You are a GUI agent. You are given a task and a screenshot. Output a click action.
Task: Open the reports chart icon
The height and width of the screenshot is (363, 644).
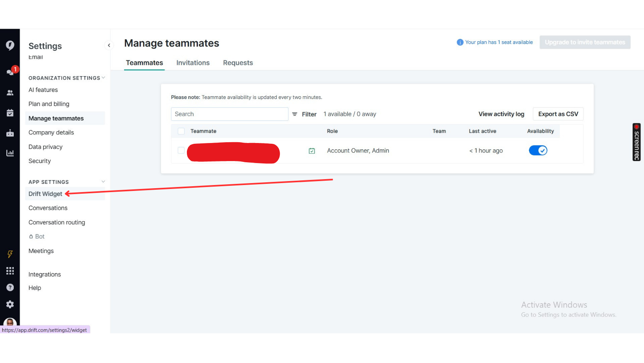10,153
